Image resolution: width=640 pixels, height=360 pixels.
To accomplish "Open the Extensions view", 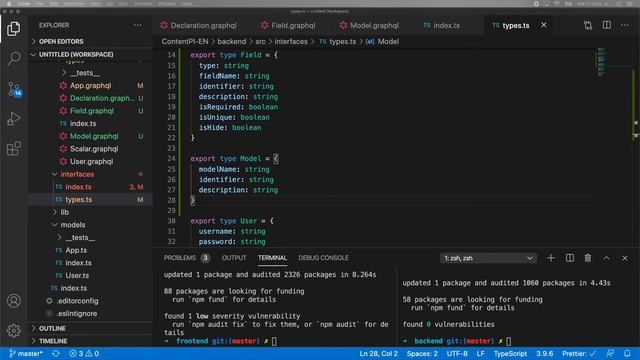I will pos(13,149).
